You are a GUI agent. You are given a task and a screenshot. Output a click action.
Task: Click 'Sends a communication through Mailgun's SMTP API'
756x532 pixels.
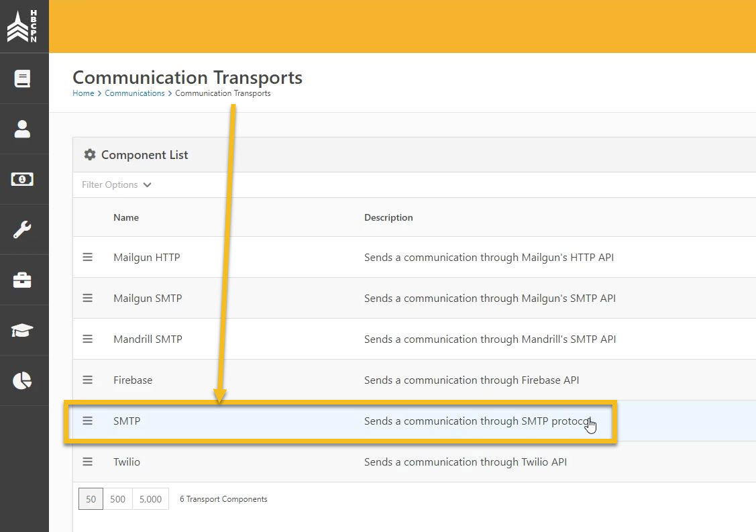point(490,299)
